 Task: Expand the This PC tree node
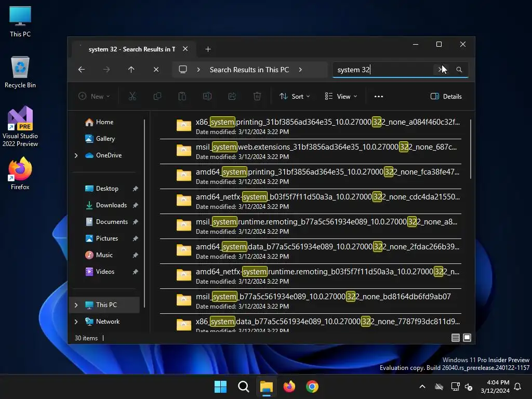click(x=76, y=305)
